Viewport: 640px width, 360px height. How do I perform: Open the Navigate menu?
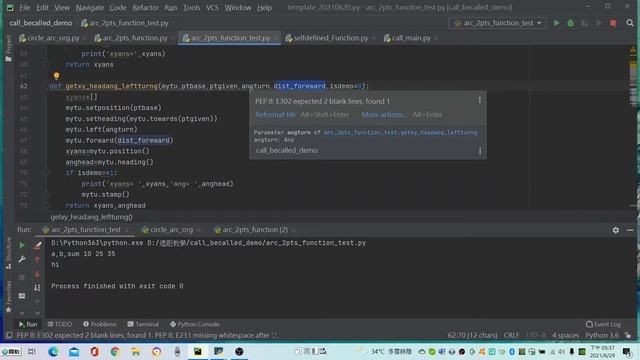click(89, 7)
